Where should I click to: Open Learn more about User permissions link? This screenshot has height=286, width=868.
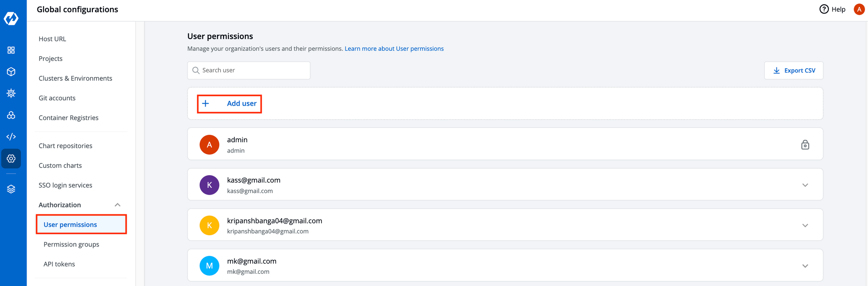coord(394,49)
